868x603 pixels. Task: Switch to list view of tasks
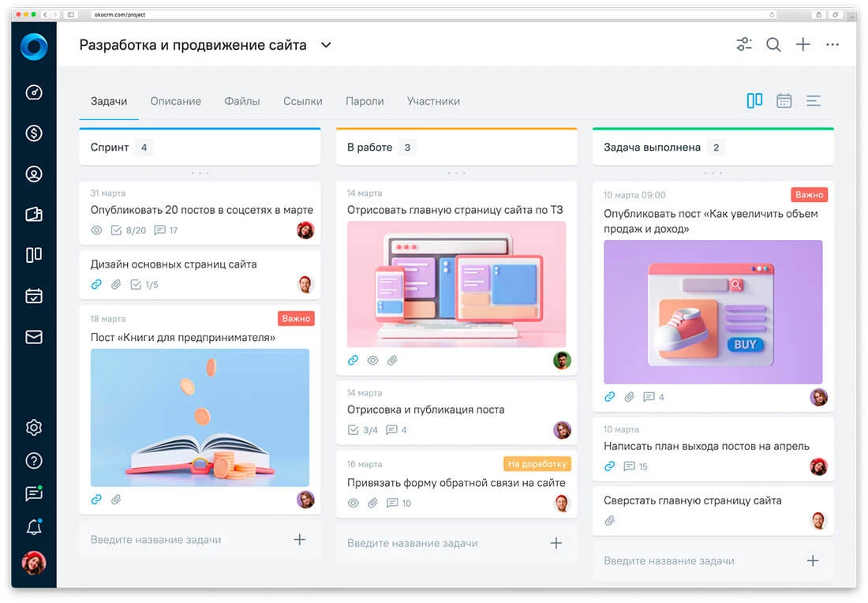click(814, 100)
